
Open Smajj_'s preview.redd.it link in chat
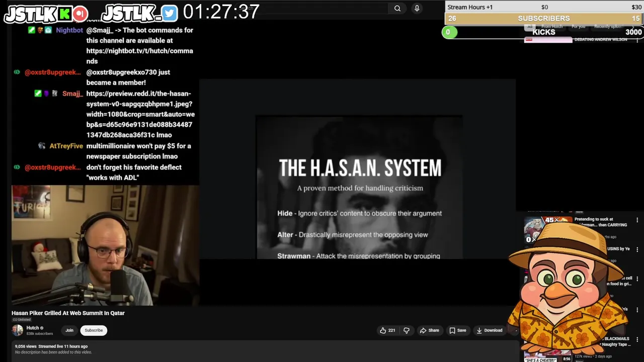140,114
